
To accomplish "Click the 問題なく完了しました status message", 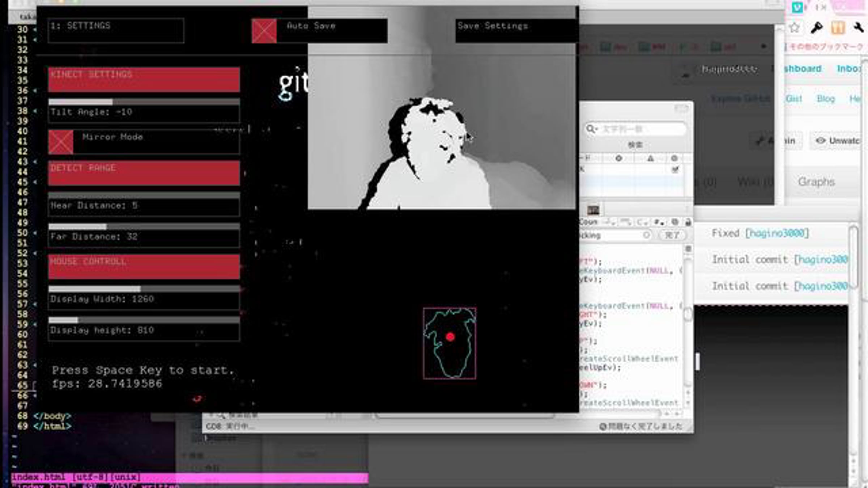I will tap(645, 427).
